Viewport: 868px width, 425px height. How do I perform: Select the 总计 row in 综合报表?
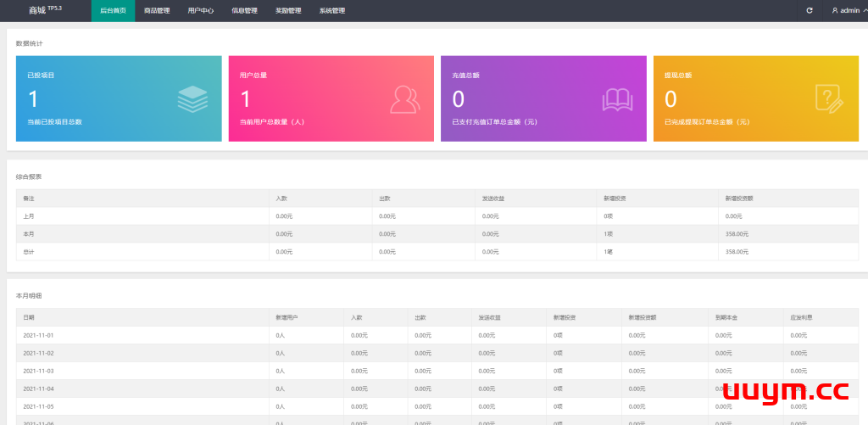[x=30, y=252]
